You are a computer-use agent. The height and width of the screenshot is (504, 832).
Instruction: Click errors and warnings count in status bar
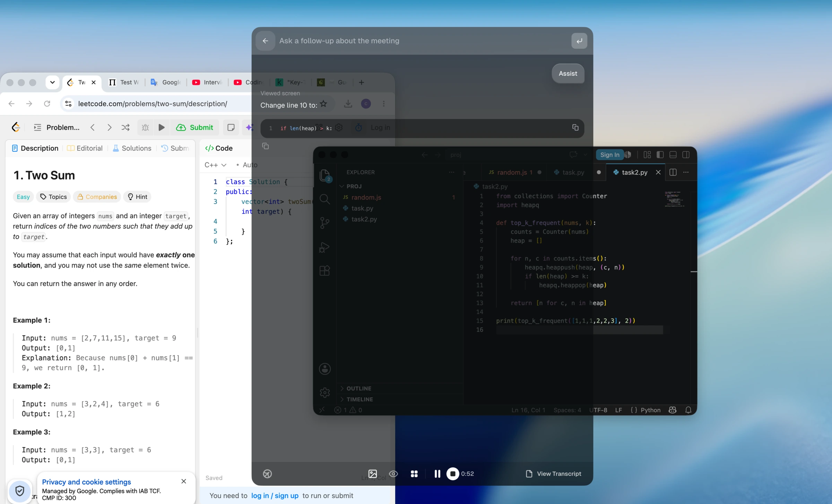click(348, 410)
